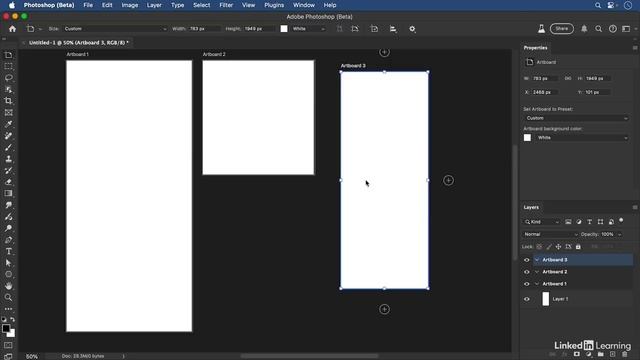Open the Size preset dropdown in options bar

point(115,29)
